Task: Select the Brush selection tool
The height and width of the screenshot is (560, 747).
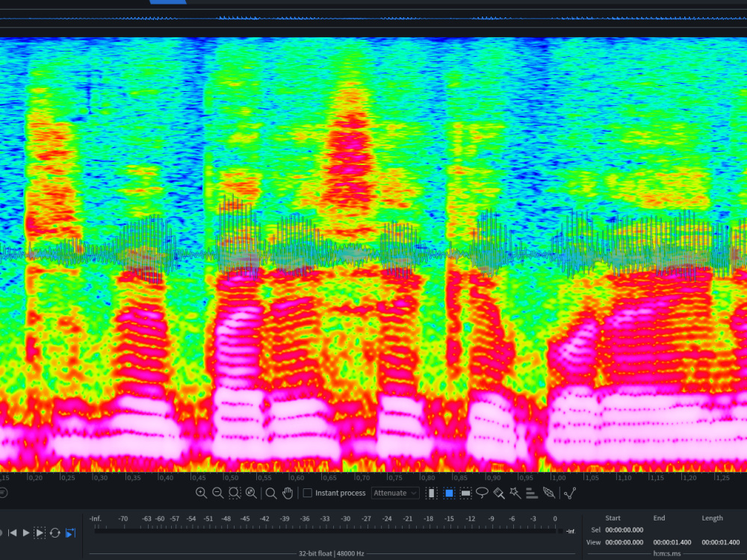Action: pos(499,494)
